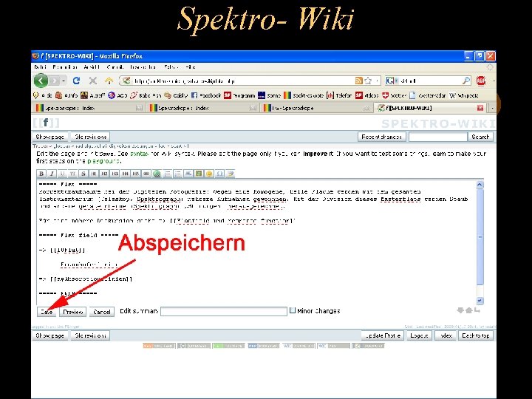
Task: Open the Facebook bookmark
Action: (x=206, y=95)
